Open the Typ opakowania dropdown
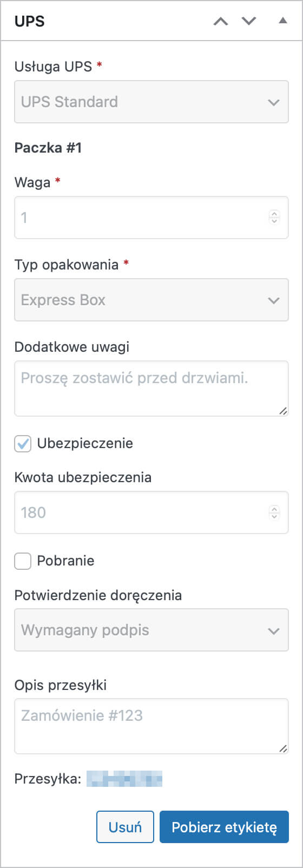Viewport: 303px width, 868px height. 151,300
